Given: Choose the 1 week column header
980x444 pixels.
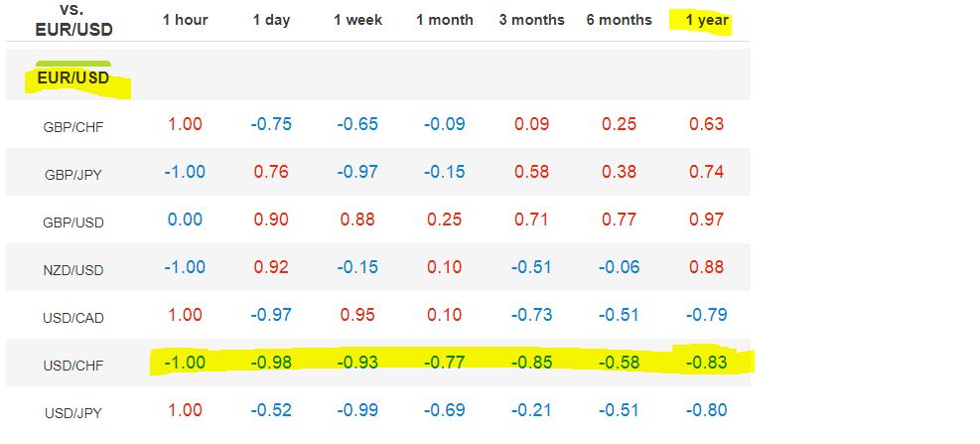Looking at the screenshot, I should click(358, 21).
